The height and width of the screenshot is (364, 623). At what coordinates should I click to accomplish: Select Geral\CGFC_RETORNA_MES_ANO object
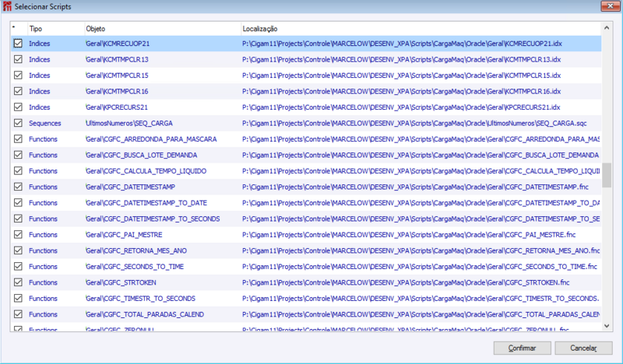click(136, 250)
